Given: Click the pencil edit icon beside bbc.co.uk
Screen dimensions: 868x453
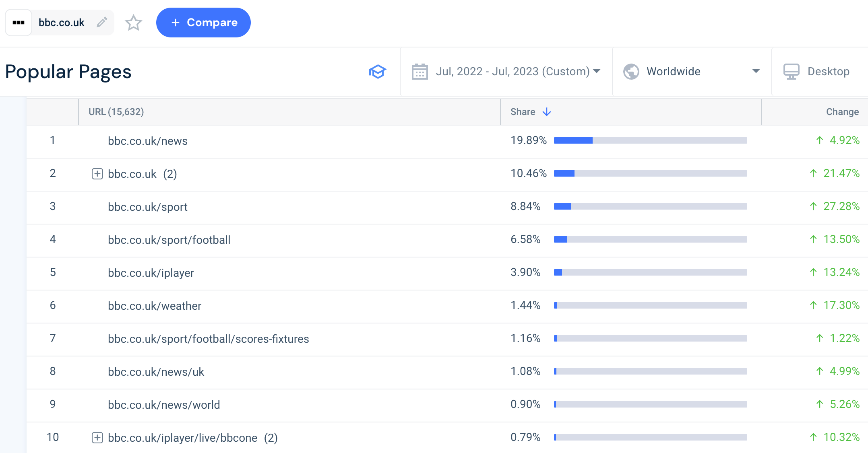Looking at the screenshot, I should click(x=102, y=22).
